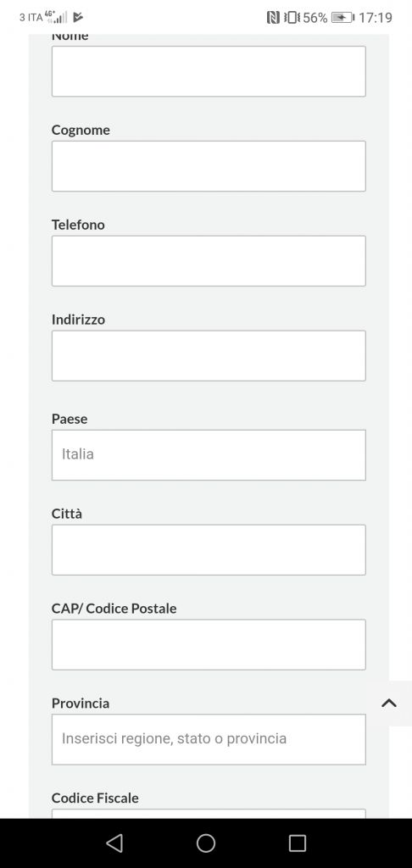
Task: Focus the CAP/ Codice Postale field
Action: (209, 644)
